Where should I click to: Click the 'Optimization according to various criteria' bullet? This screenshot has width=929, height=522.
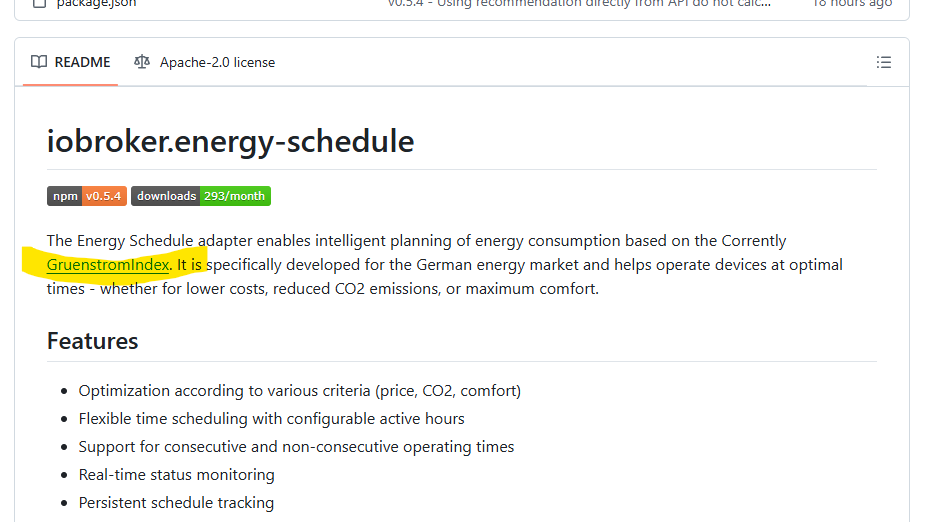(x=299, y=390)
